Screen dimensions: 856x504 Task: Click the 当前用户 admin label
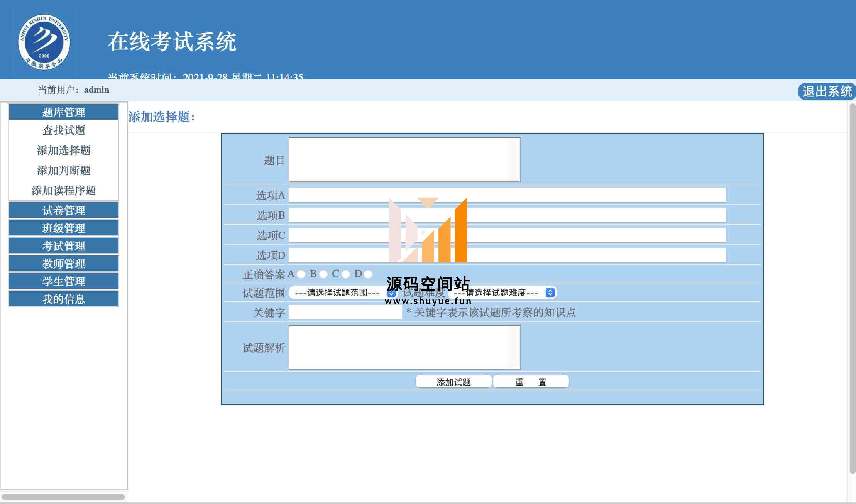pos(73,90)
